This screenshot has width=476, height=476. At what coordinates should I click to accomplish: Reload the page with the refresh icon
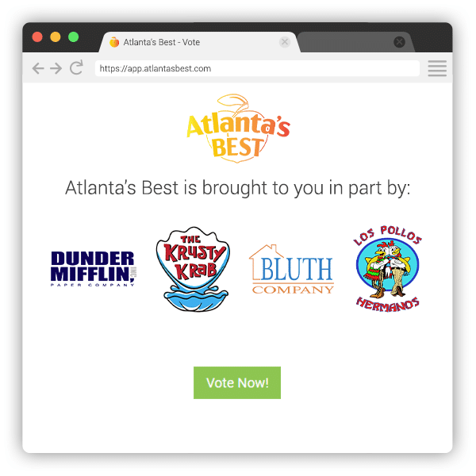76,67
